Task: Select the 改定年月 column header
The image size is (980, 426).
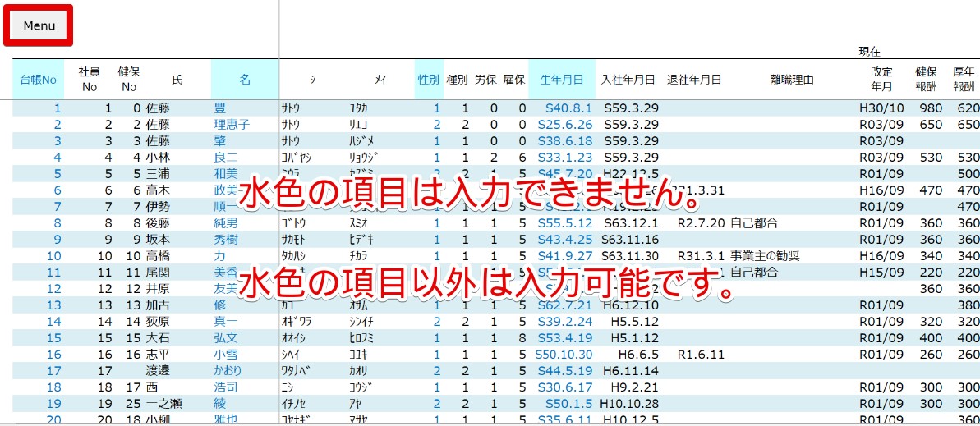Action: point(882,80)
